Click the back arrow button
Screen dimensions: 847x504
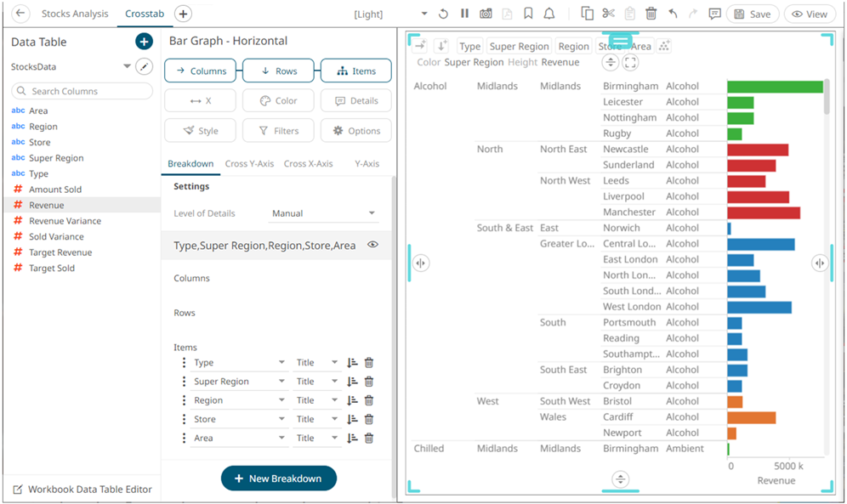pyautogui.click(x=20, y=14)
